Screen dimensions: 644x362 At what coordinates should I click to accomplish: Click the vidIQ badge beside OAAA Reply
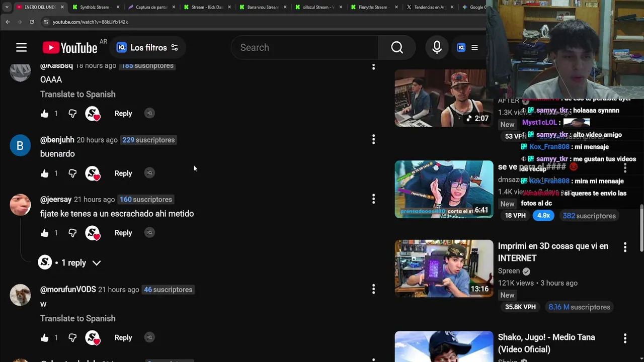click(x=149, y=113)
